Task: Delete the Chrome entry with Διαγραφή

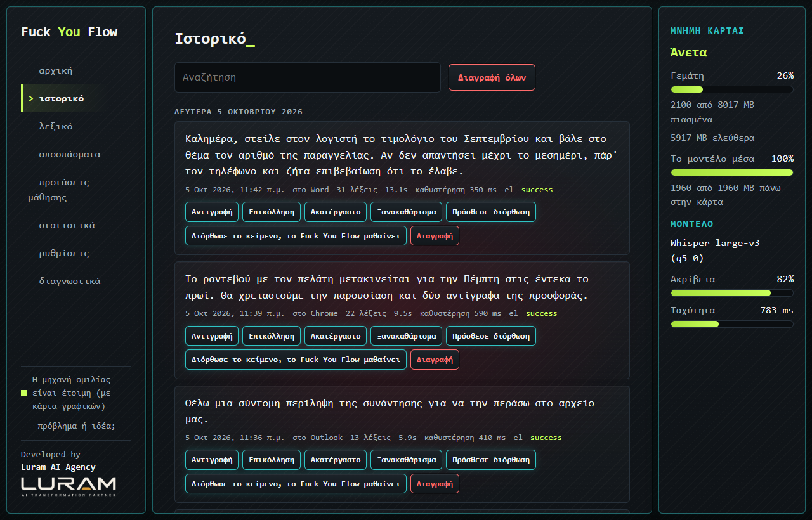Action: coord(435,360)
